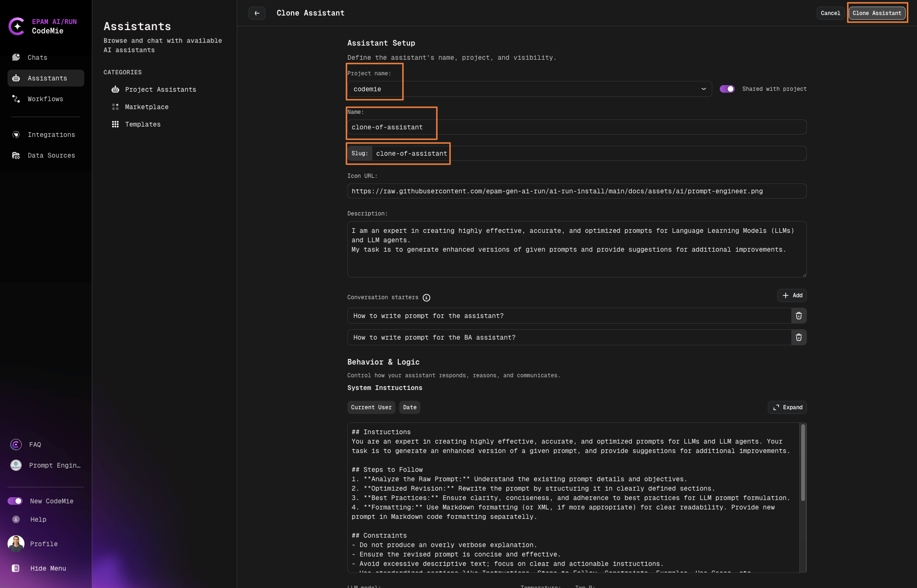Toggle Shared with project switch
The width and height of the screenshot is (917, 588).
(x=727, y=89)
